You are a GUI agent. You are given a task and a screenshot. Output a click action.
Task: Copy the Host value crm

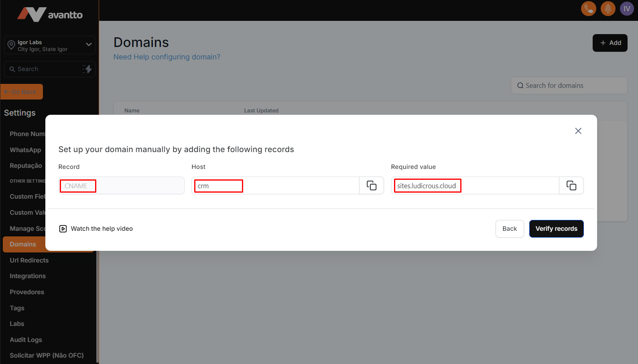click(x=371, y=185)
